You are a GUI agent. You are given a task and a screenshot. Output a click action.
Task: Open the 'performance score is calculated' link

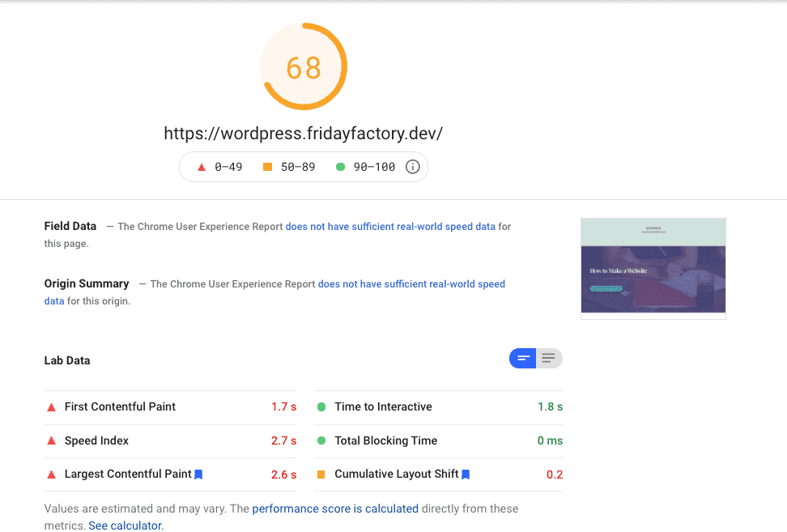tap(335, 509)
